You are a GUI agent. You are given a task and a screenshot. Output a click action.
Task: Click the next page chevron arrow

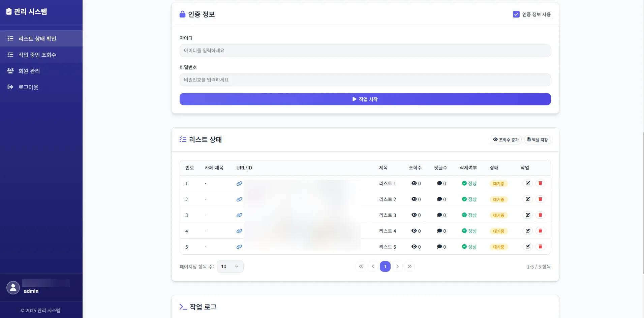coord(398,266)
